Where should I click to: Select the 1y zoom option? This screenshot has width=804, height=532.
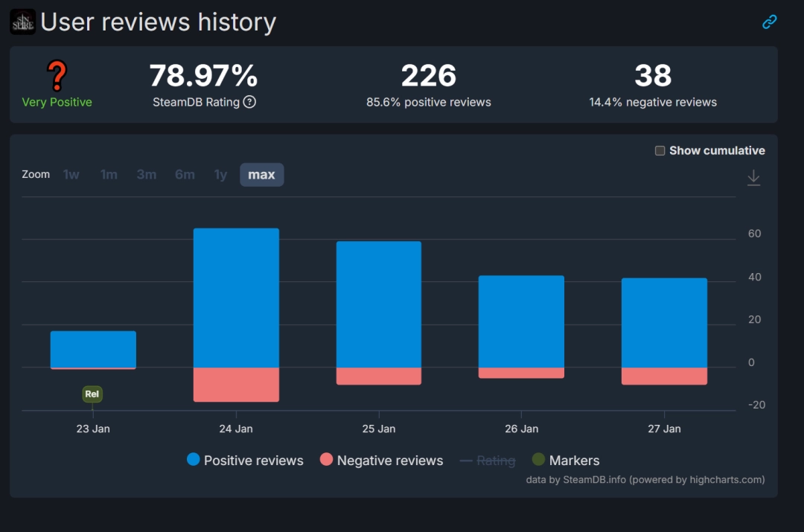pyautogui.click(x=220, y=174)
